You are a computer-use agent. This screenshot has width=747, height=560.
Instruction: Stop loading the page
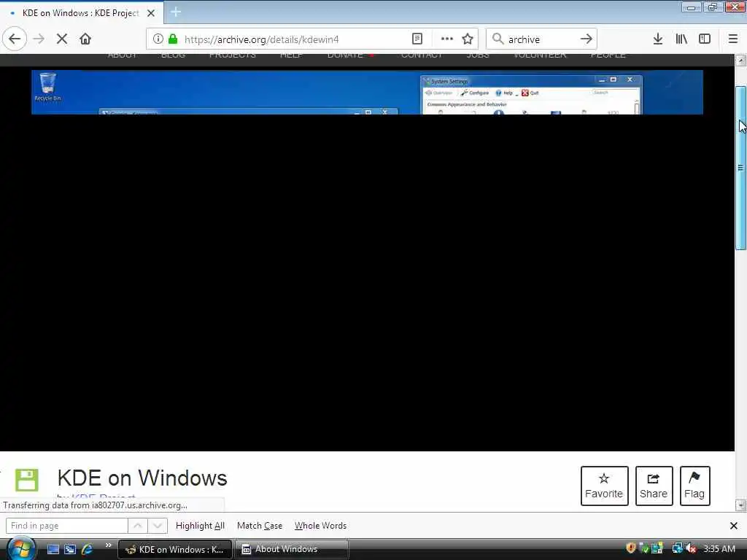click(x=62, y=39)
